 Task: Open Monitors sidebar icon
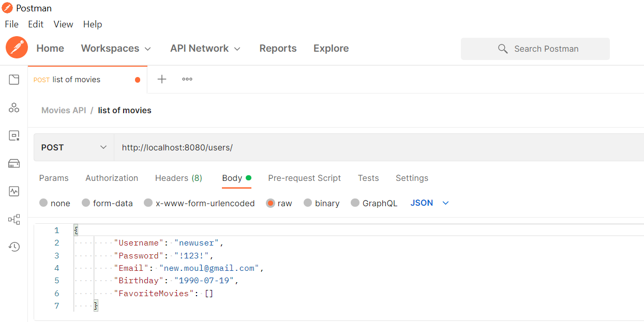coord(14,191)
